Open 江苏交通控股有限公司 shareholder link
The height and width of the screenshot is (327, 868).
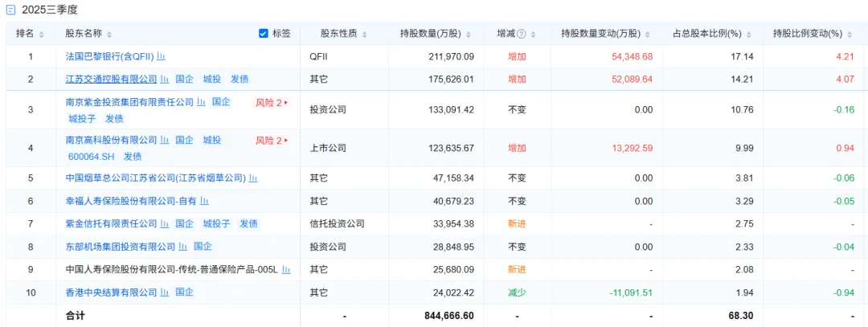point(111,79)
